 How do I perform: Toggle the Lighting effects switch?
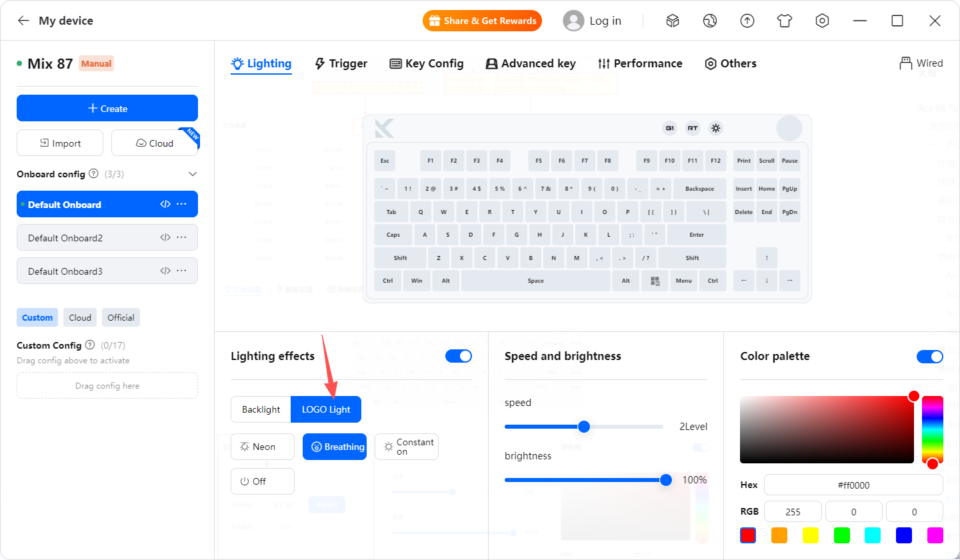tap(459, 356)
